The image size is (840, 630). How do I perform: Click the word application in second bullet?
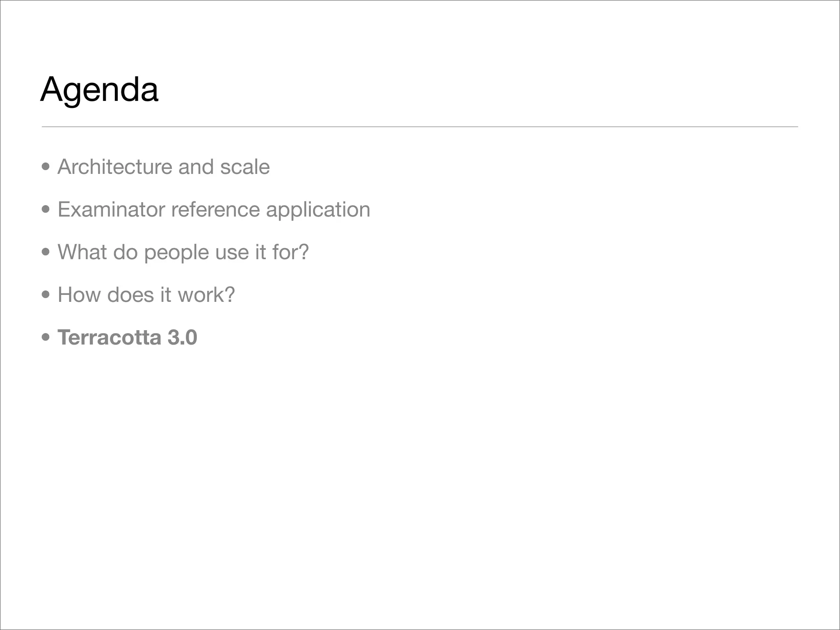click(x=318, y=210)
